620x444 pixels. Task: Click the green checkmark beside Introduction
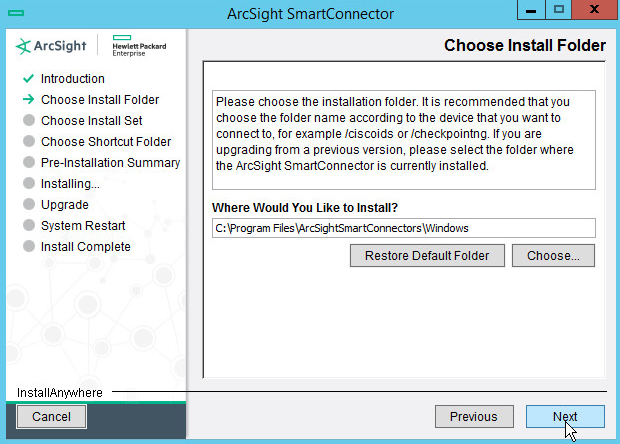pyautogui.click(x=27, y=79)
